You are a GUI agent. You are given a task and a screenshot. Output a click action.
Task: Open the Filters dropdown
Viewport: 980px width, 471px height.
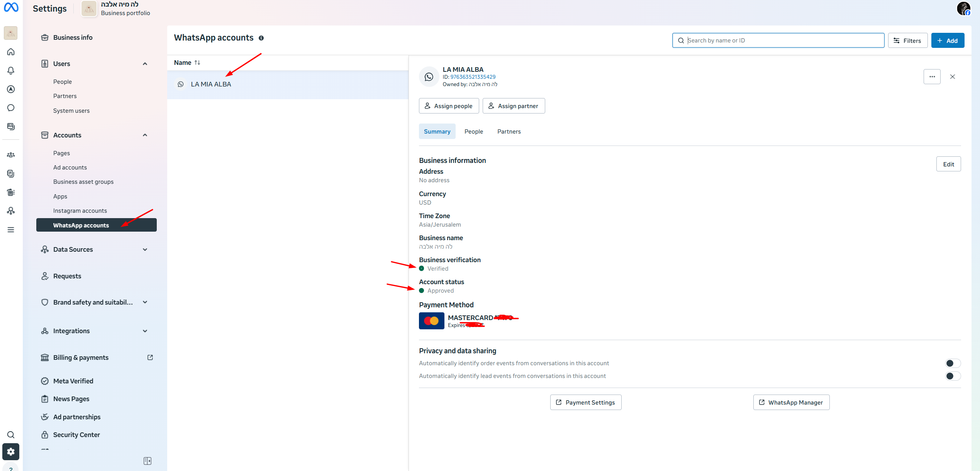click(907, 41)
